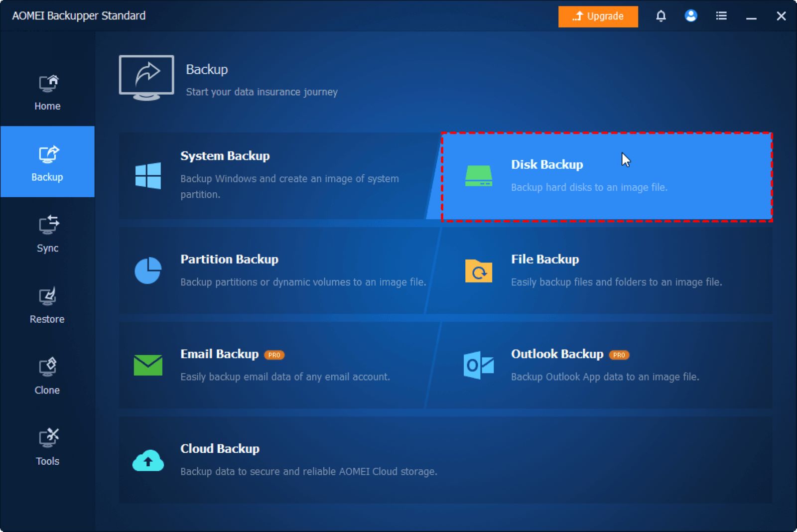Open the hamburger menu at top right
The height and width of the screenshot is (532, 797).
tap(721, 16)
